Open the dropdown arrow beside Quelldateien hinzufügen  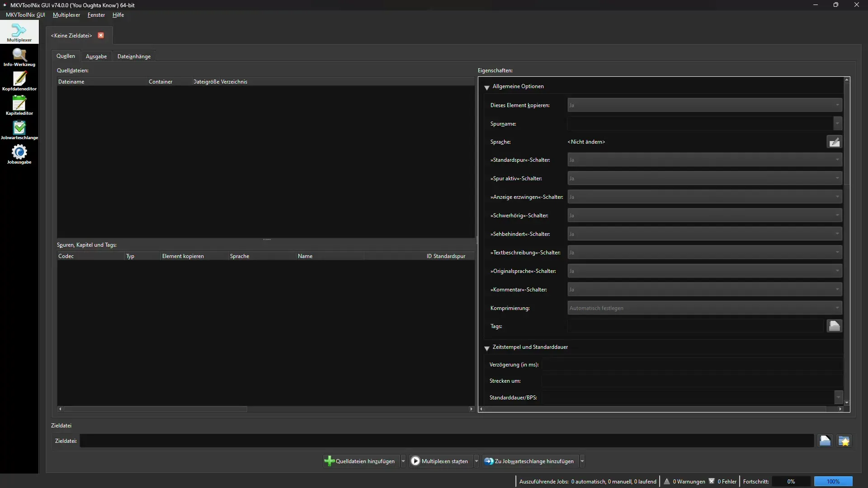(403, 461)
